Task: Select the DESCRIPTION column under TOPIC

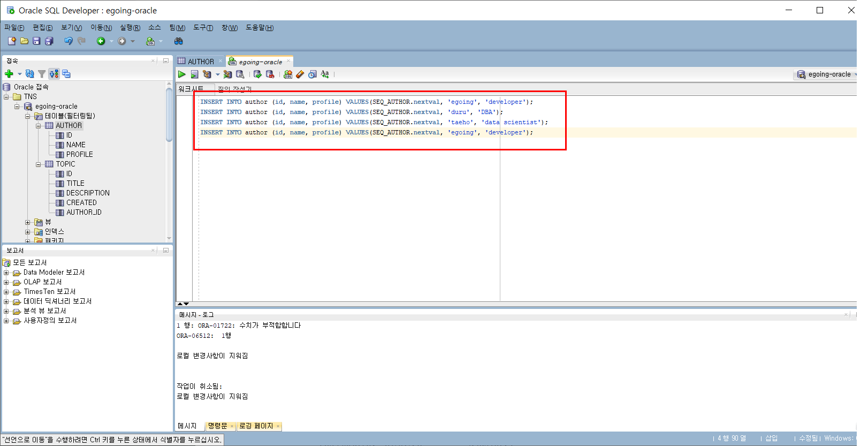Action: [88, 193]
